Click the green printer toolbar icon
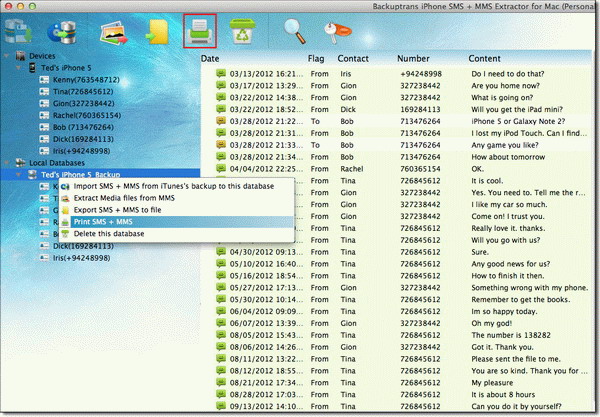Image resolution: width=600 pixels, height=417 pixels. tap(200, 31)
